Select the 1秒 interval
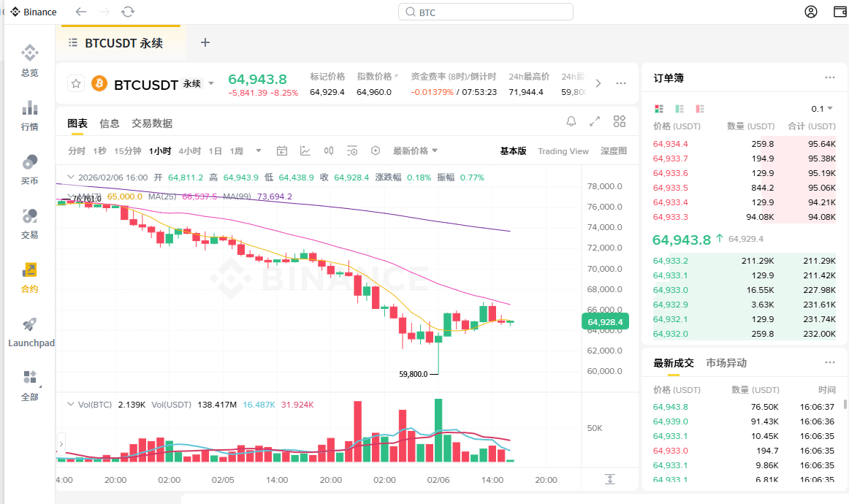849x504 pixels. click(x=99, y=151)
